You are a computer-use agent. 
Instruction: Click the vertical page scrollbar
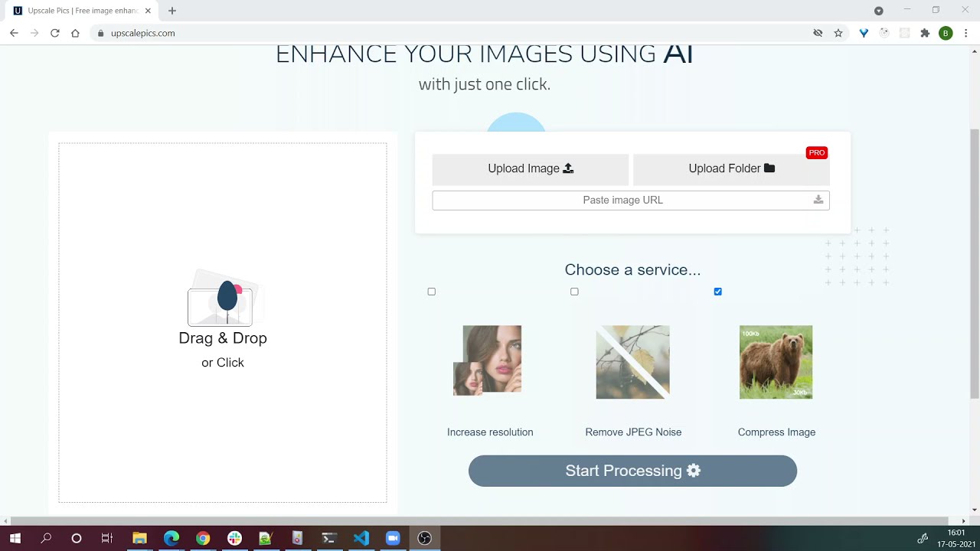pyautogui.click(x=975, y=262)
